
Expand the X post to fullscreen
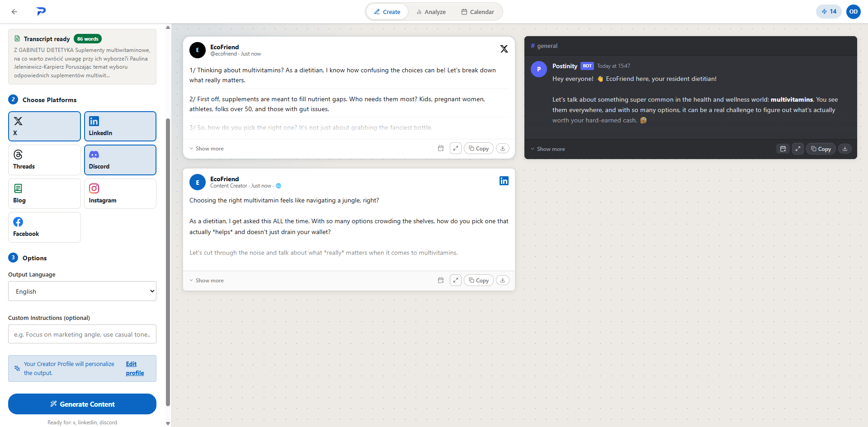456,149
